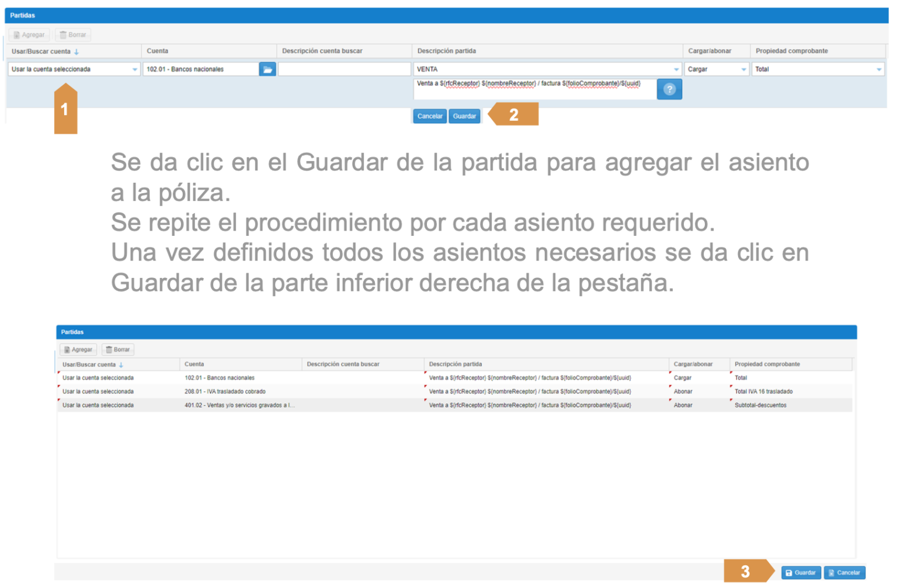
Task: Save the policy with bottom-right Guardar button
Action: point(801,573)
